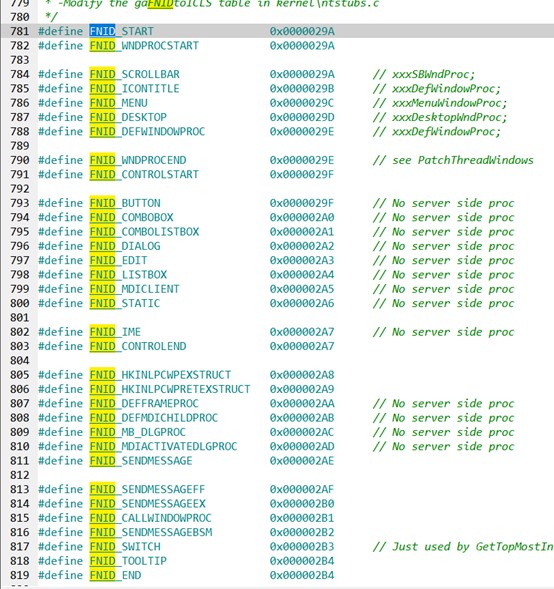Image resolution: width=554 pixels, height=589 pixels.
Task: Click line number 800
Action: click(x=20, y=303)
